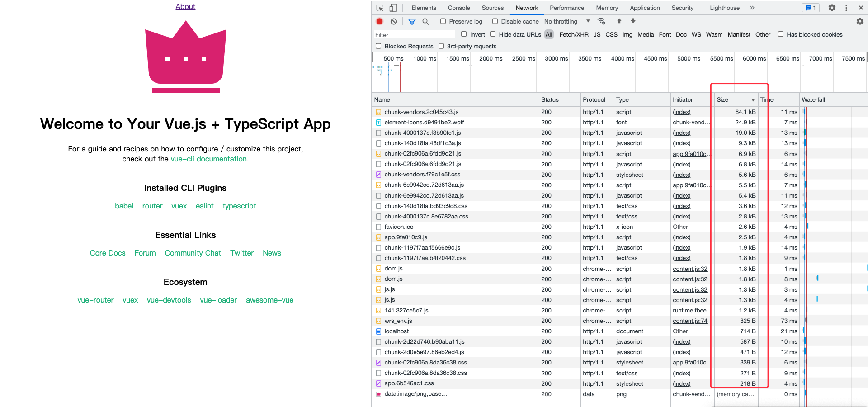Select the app.6b546ac1.css stylesheet icon

click(x=379, y=383)
